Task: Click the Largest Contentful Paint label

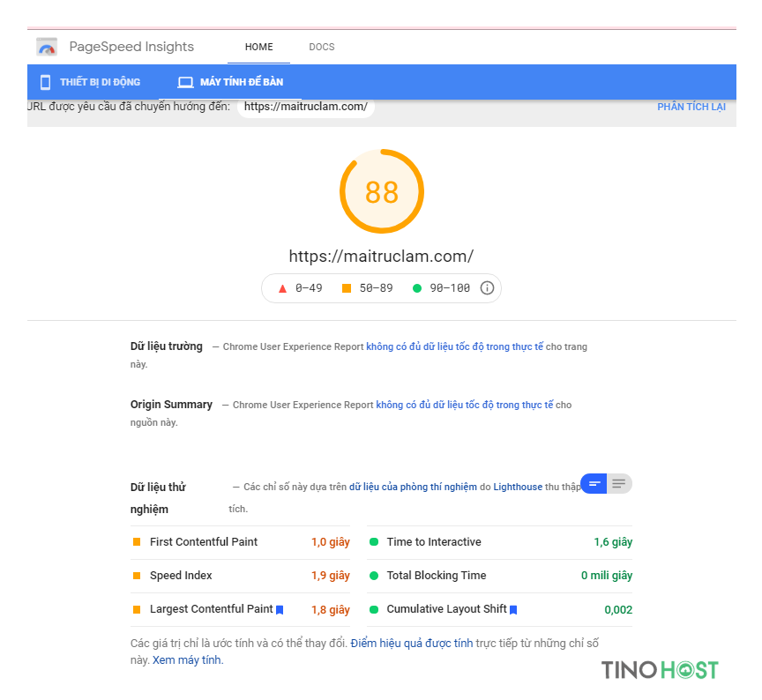Action: click(x=212, y=609)
